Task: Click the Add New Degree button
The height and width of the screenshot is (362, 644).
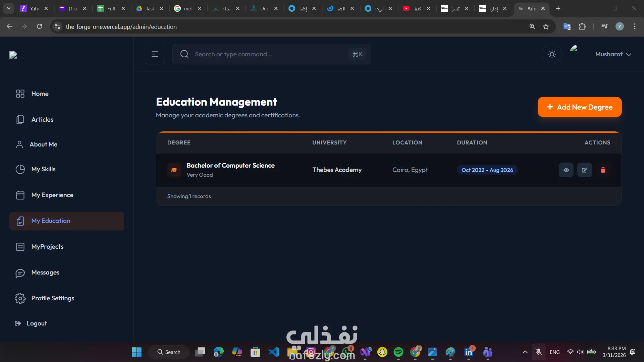Action: 579,107
